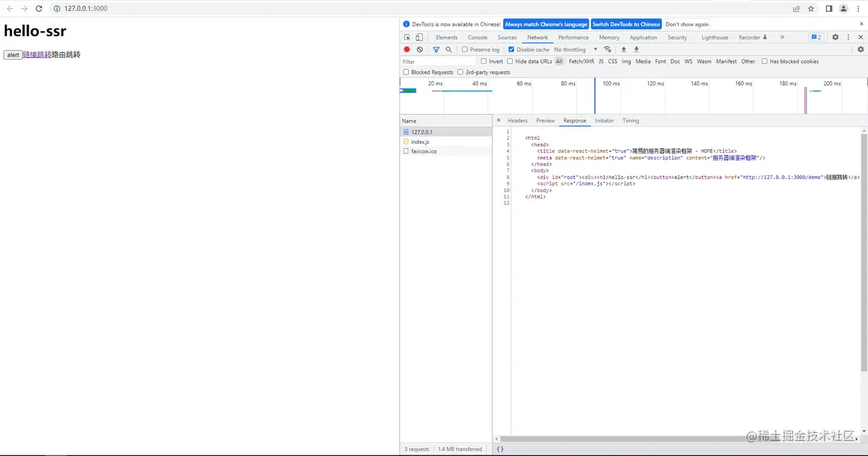
Task: Show the Headers tab of request
Action: pyautogui.click(x=517, y=121)
